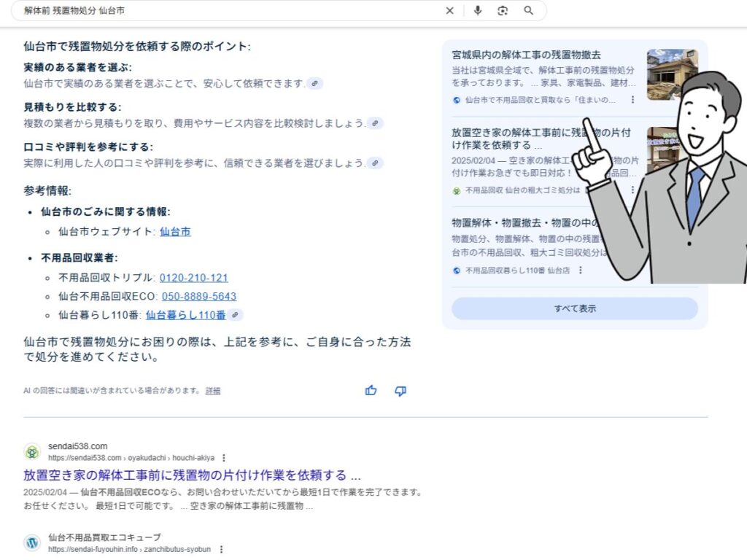This screenshot has width=747, height=560.
Task: Click the https://sendai538.com URL breadcrumb
Action: pyautogui.click(x=131, y=458)
